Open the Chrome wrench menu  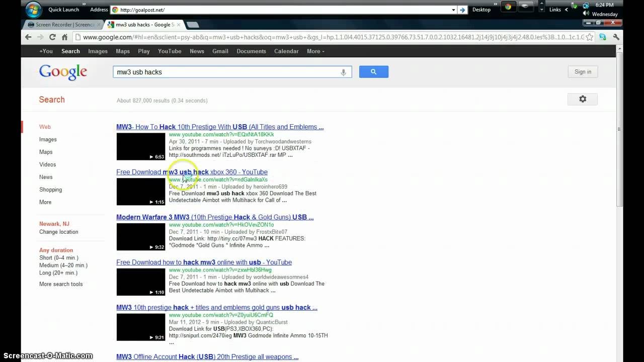616,37
